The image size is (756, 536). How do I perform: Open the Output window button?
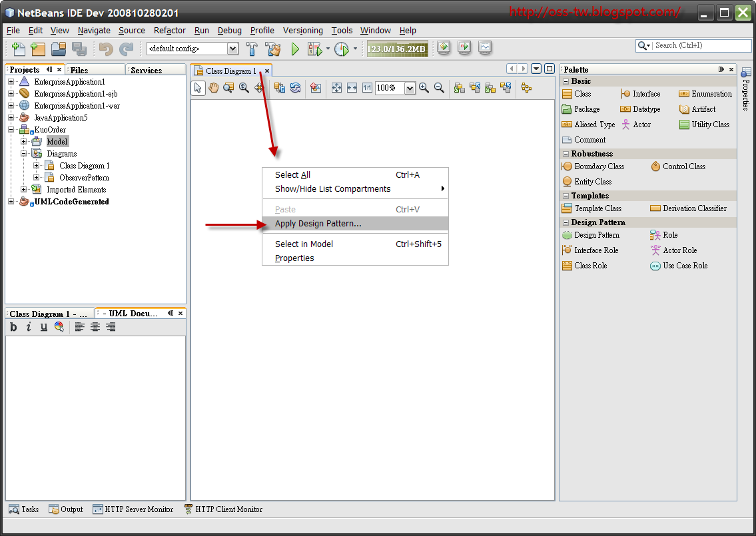65,509
